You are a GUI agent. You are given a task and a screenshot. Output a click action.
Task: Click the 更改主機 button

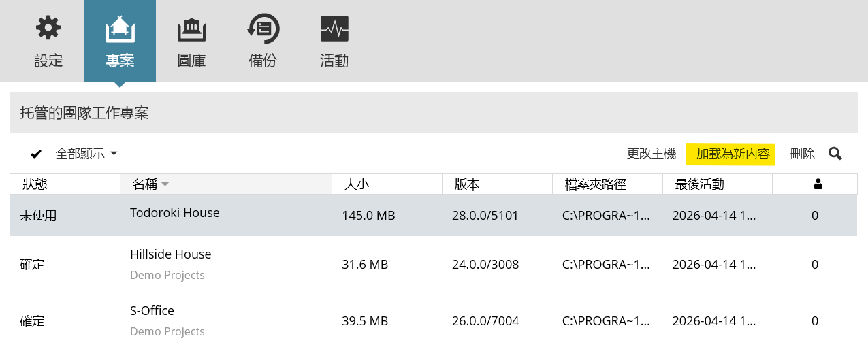(x=652, y=154)
